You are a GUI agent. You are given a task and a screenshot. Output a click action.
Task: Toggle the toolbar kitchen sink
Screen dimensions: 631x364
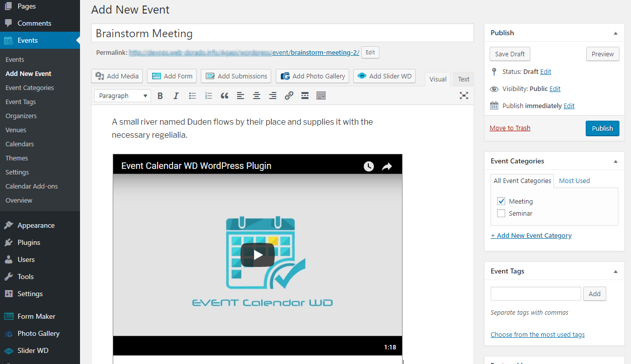click(321, 96)
